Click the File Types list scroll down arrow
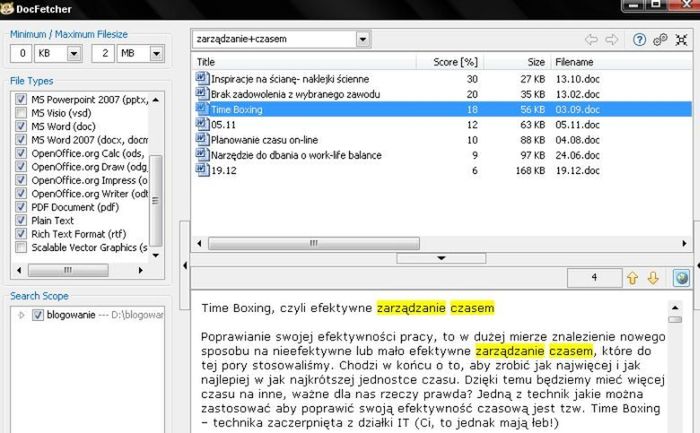The width and height of the screenshot is (700, 433). coord(156,255)
